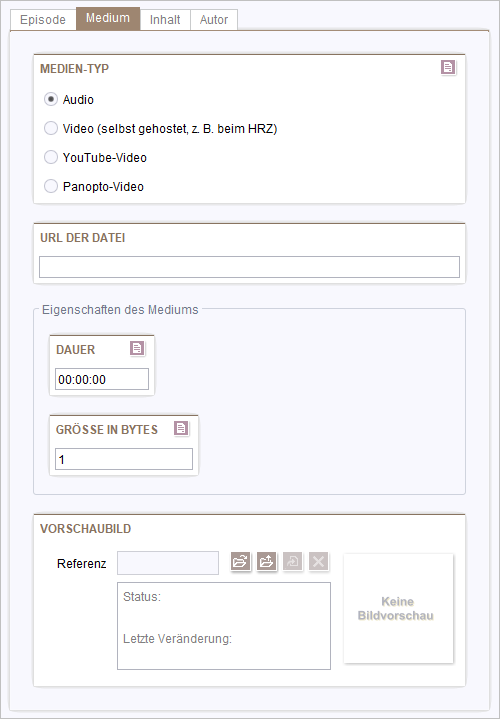This screenshot has width=500, height=719.
Task: Select the Audio radio button
Action: pyautogui.click(x=50, y=100)
